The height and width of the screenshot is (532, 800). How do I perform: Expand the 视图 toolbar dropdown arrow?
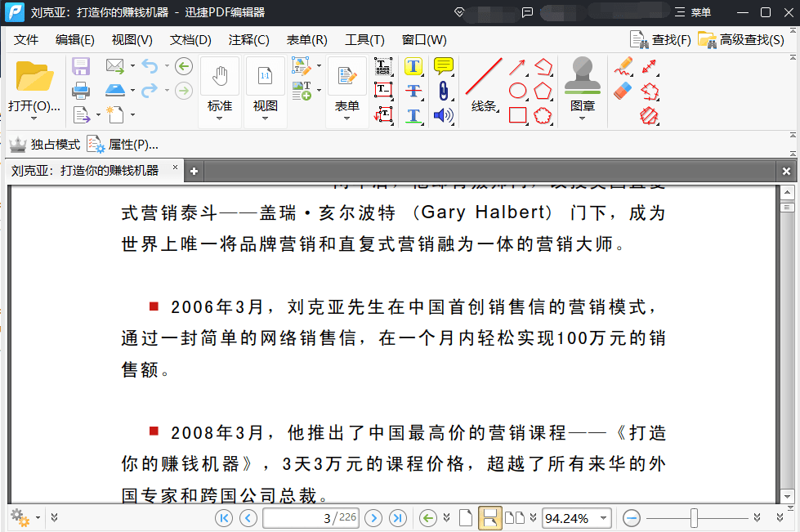(265, 118)
